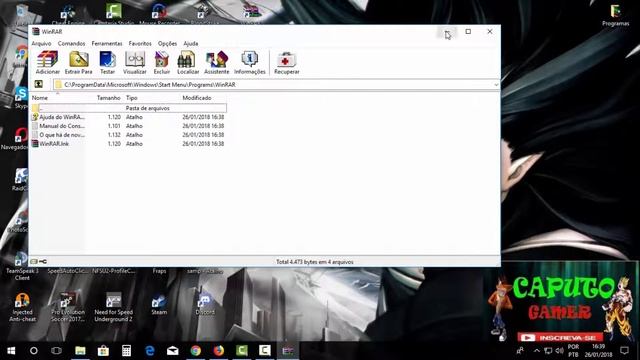The image size is (640, 360).
Task: Select 'Manual do Cons...' file row
Action: coord(129,126)
